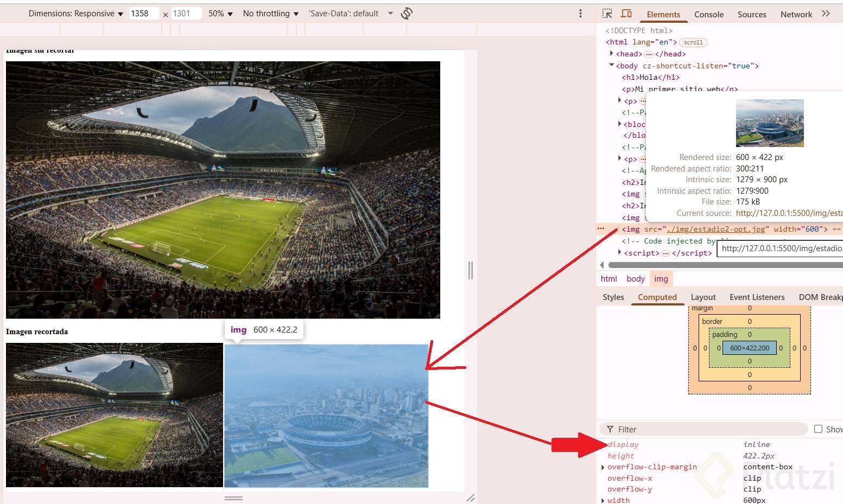The height and width of the screenshot is (504, 843).
Task: Switch to the Styles pane tab
Action: pos(613,297)
